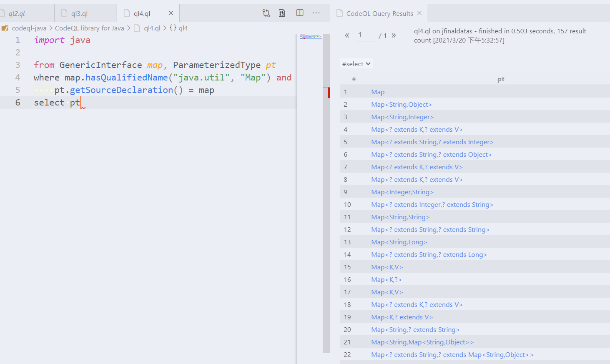The height and width of the screenshot is (364, 610).
Task: Open the editor more actions ellipsis menu
Action: tap(316, 13)
